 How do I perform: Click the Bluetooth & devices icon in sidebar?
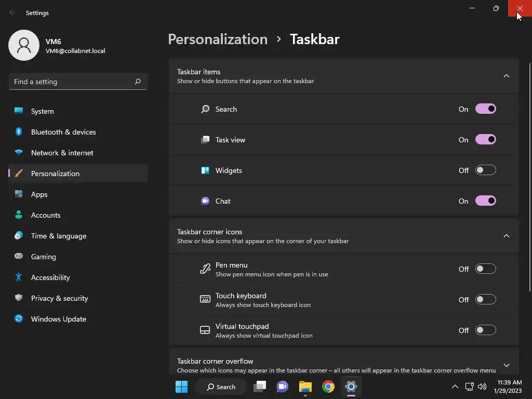tap(19, 132)
